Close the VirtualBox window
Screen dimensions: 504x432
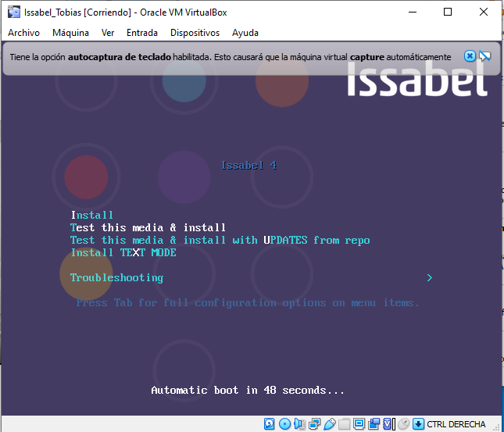point(484,12)
